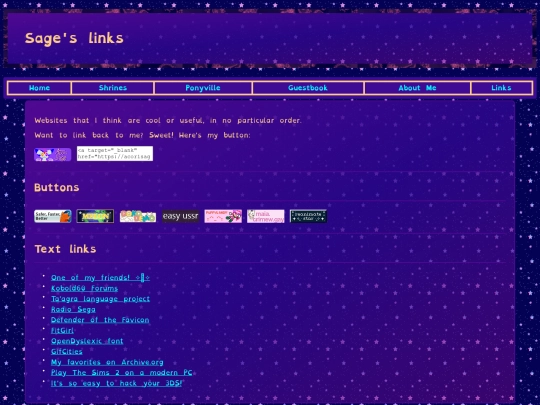540x405 pixels.
Task: Open the 'maia.crimew.gay' button
Action: pyautogui.click(x=266, y=216)
